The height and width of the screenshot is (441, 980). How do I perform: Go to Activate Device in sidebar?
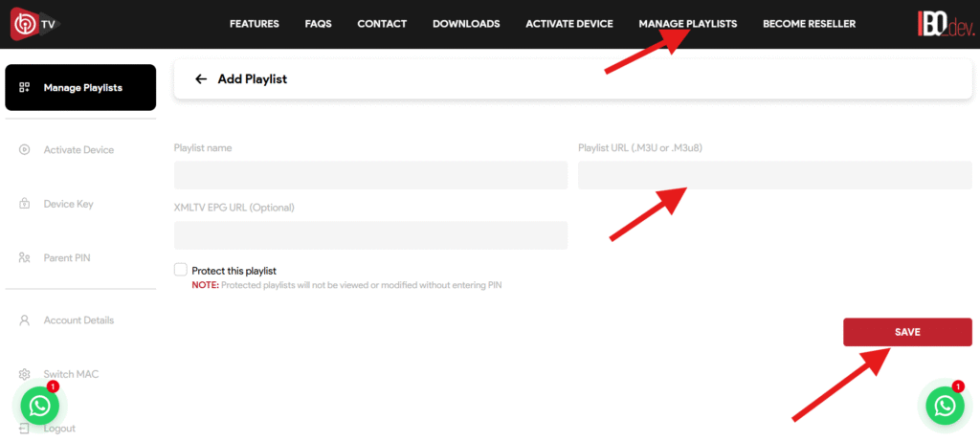click(x=80, y=150)
